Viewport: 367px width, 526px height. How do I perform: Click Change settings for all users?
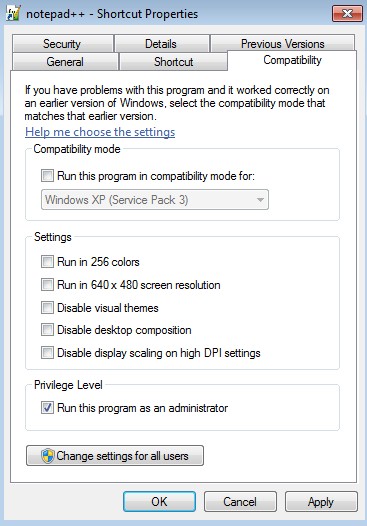pyautogui.click(x=115, y=456)
